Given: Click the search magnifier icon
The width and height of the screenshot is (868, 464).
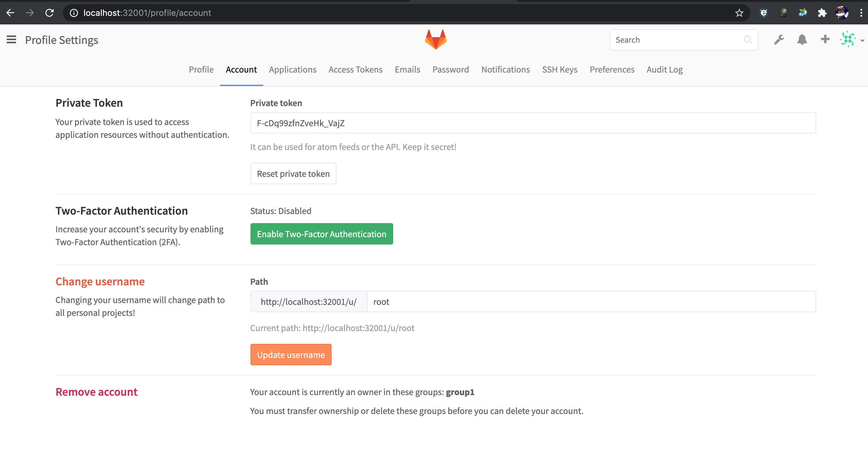Looking at the screenshot, I should point(748,40).
